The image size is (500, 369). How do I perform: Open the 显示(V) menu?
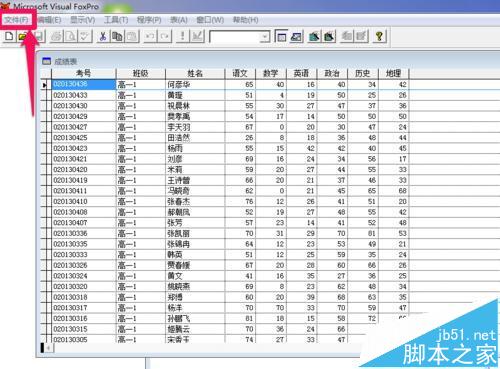click(x=82, y=20)
